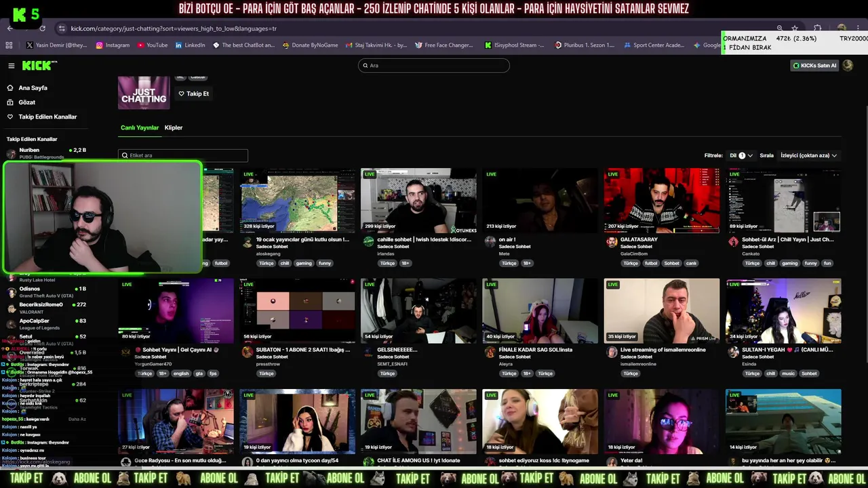Click the Ara search field
The image size is (868, 488).
click(434, 65)
